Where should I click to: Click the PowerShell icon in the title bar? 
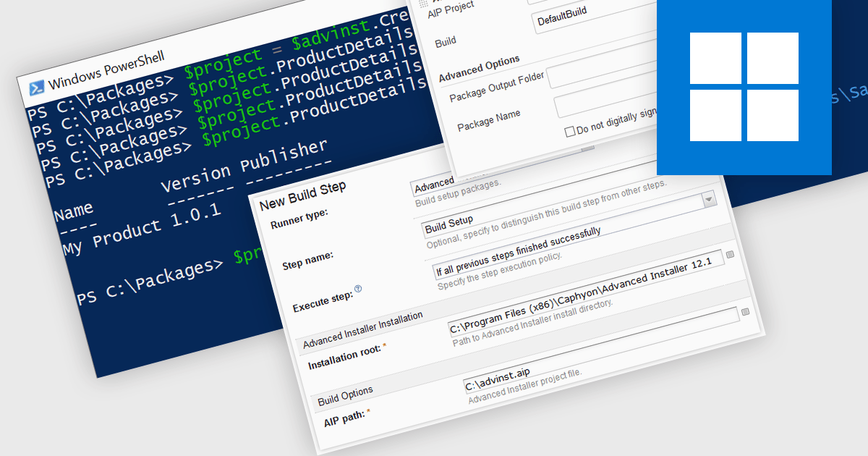coord(36,88)
